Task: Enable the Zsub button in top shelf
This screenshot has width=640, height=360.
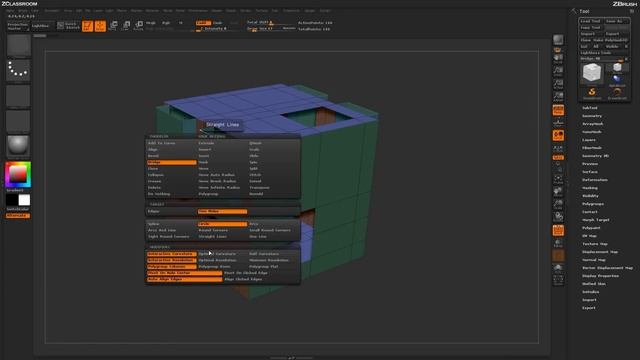Action: (x=218, y=23)
